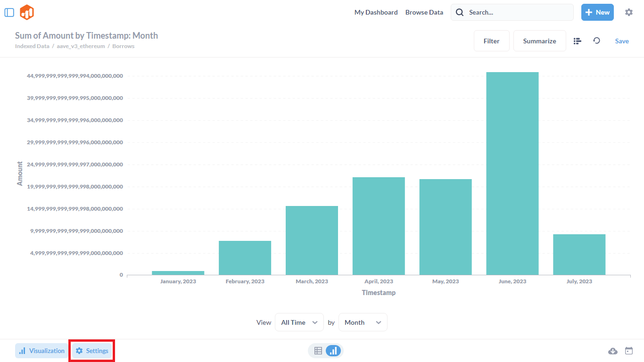Click the search magnifier icon
The image size is (644, 362).
pyautogui.click(x=460, y=12)
